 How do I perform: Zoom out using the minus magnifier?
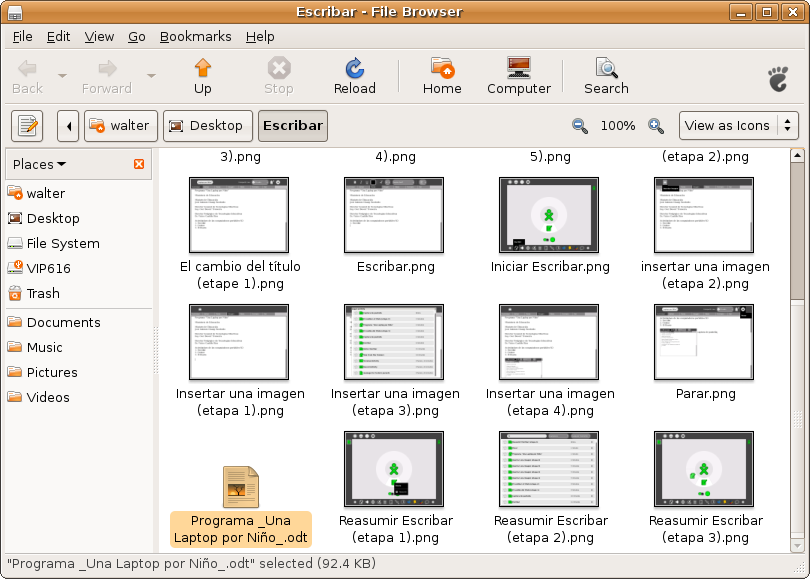point(580,126)
